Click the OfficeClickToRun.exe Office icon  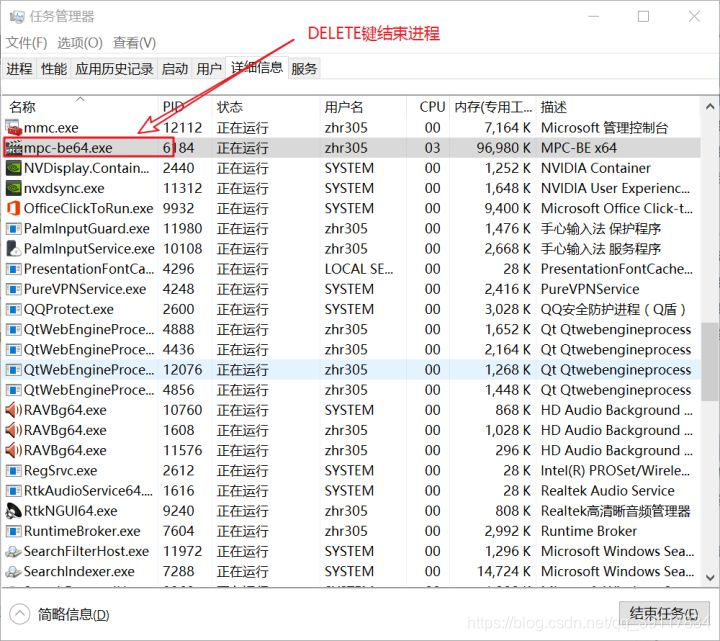tap(13, 208)
